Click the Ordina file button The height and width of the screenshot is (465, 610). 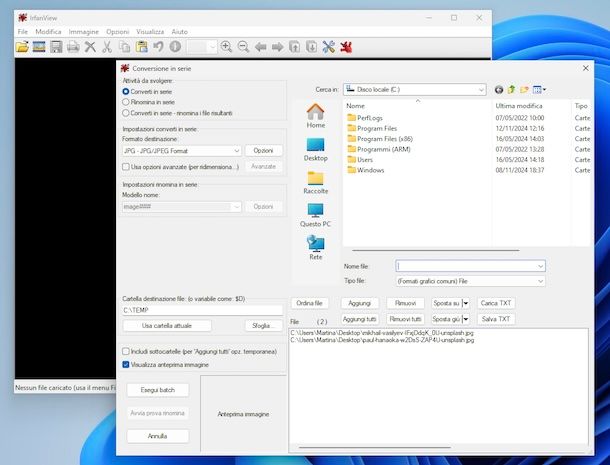coord(309,303)
